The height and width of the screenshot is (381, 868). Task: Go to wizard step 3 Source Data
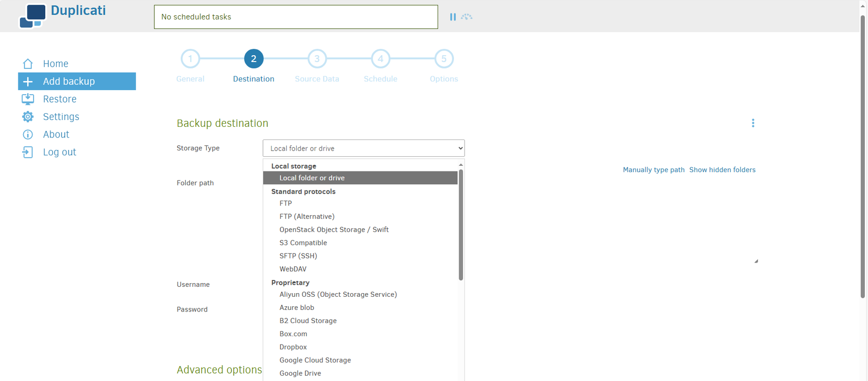[x=317, y=67]
